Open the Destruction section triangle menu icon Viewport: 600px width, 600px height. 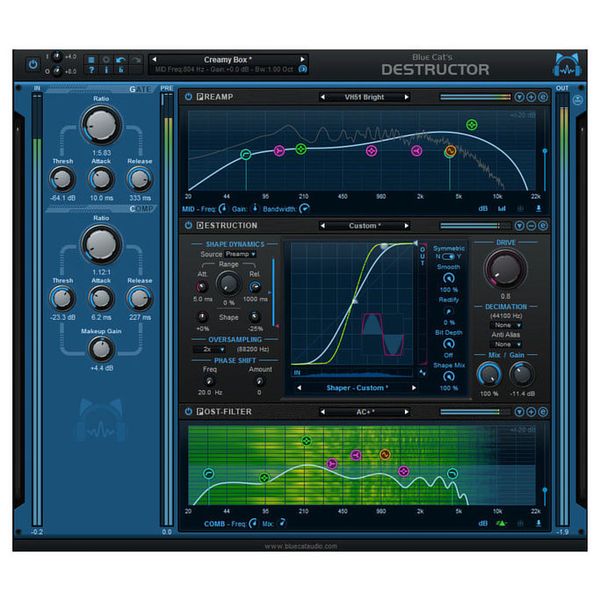point(519,226)
